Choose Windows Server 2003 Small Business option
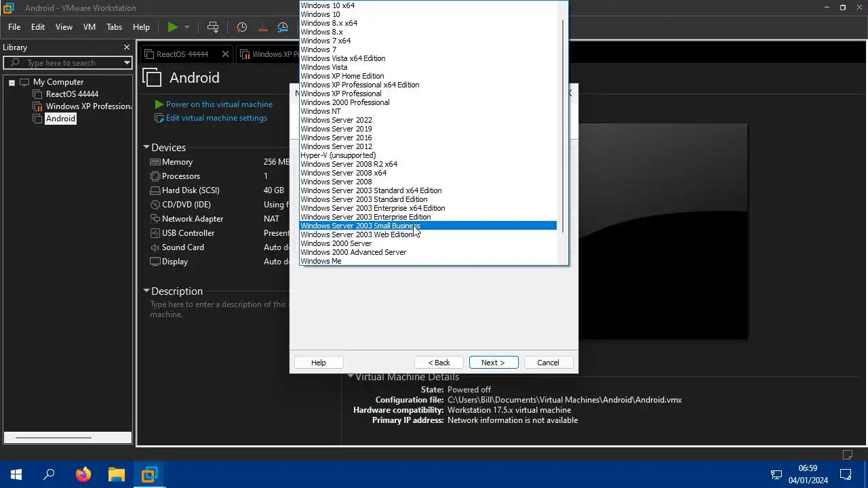Viewport: 868px width, 488px height. (x=428, y=226)
